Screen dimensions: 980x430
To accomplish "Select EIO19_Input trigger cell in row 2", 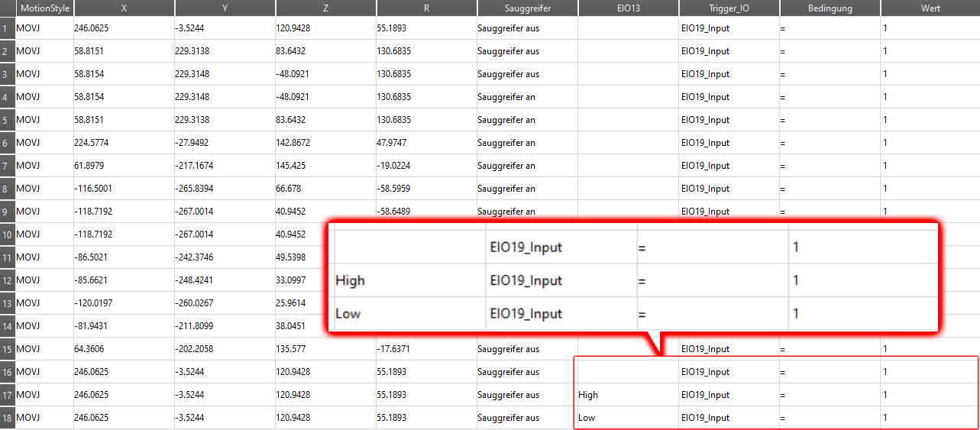I will (728, 51).
